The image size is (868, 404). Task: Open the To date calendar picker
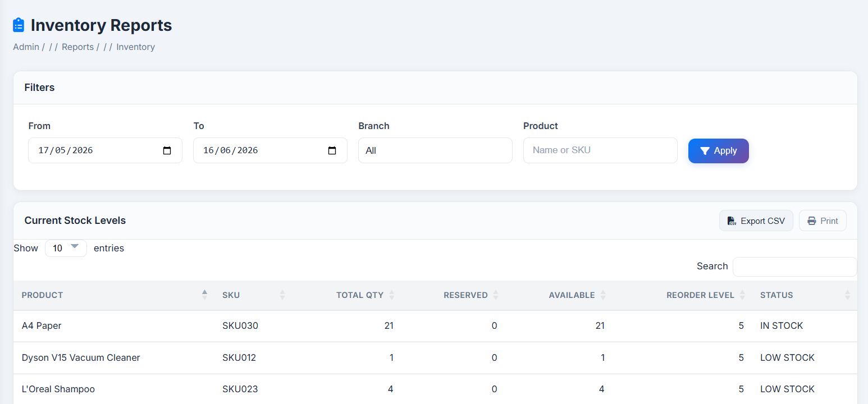332,150
